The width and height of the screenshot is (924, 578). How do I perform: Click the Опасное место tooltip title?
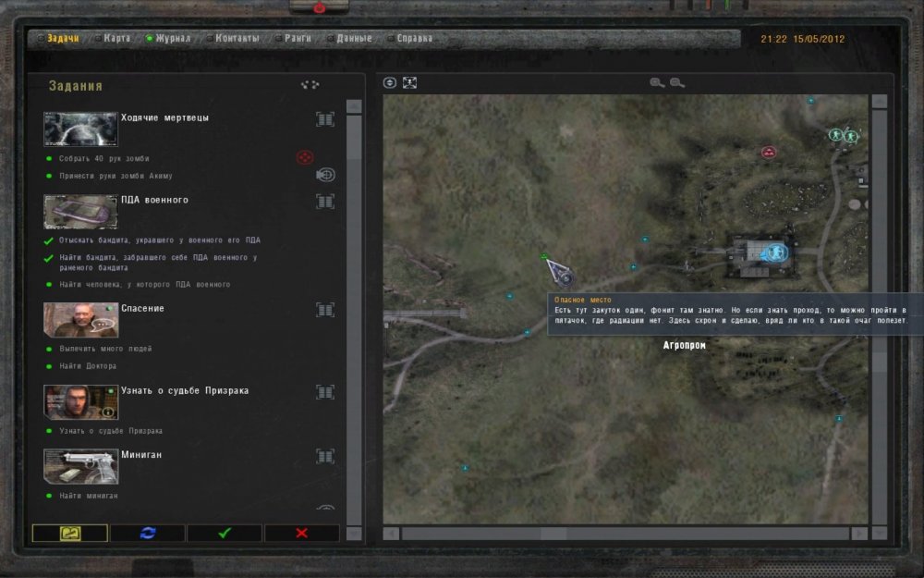(583, 300)
